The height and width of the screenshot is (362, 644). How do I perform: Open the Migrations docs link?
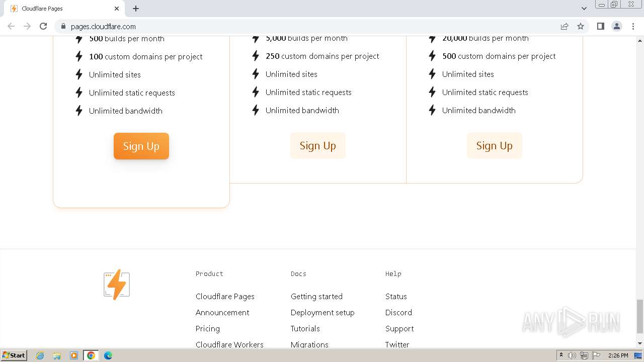[309, 344]
